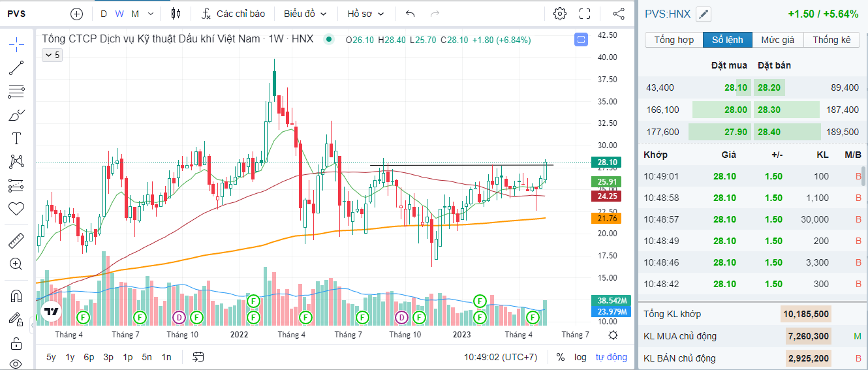Pick the text annotation tool
Viewport: 868px width, 370px height.
tap(16, 138)
